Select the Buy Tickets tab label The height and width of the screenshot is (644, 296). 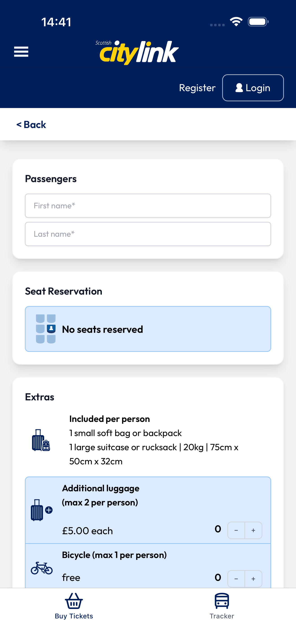pos(74,616)
